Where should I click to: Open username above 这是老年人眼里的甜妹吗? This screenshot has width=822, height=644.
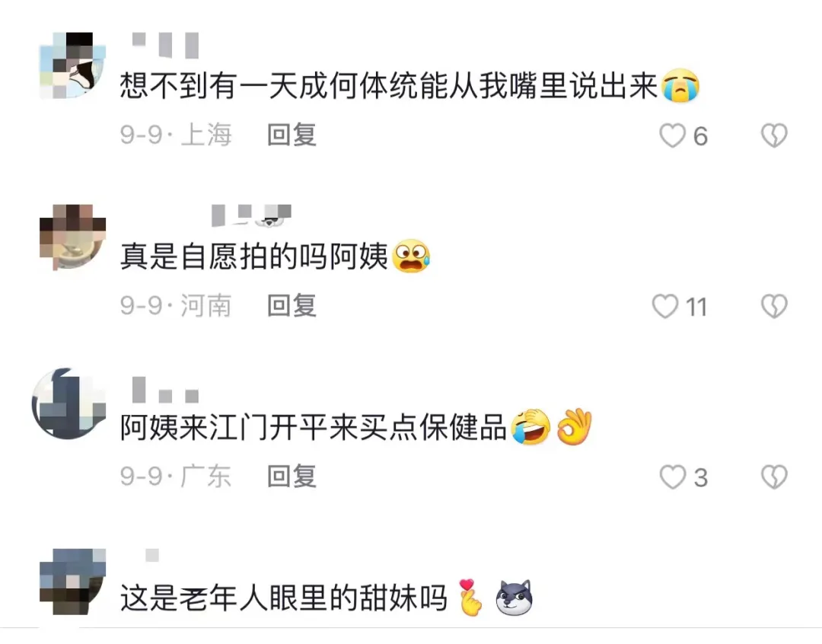click(152, 555)
